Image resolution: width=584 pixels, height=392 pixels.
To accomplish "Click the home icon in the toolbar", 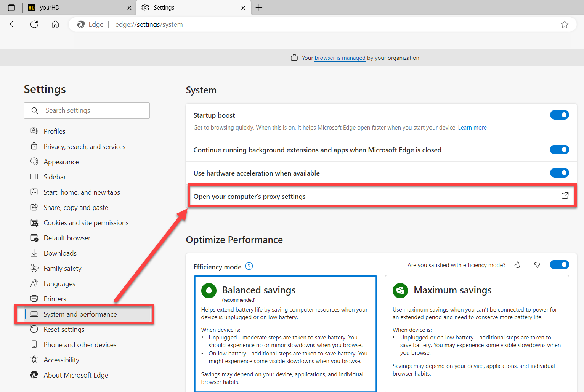I will coord(55,24).
